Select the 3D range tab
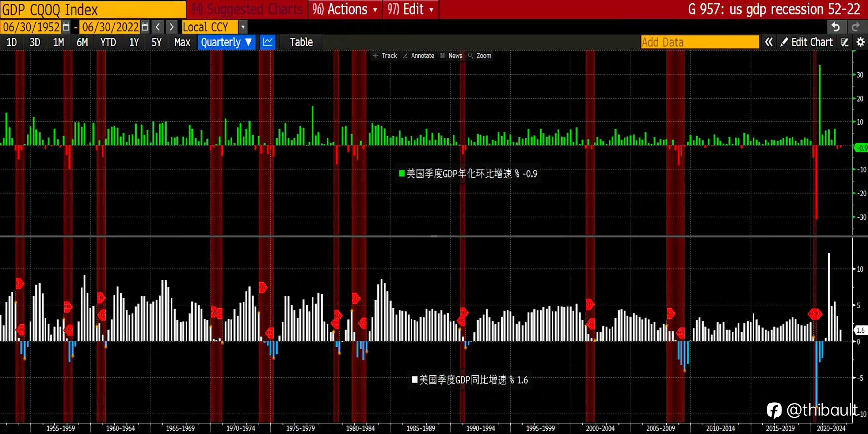The image size is (868, 434). click(x=35, y=42)
